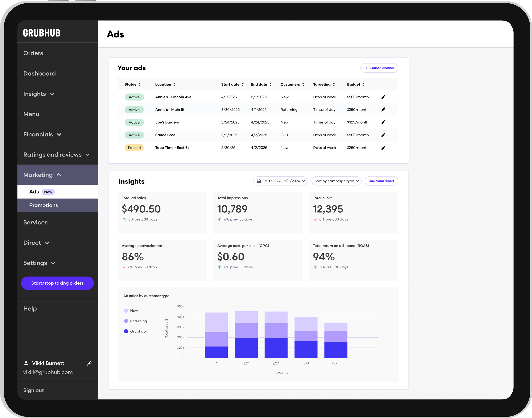Click the pencil icon for Joe's Burgers
This screenshot has width=532, height=418.
point(383,122)
